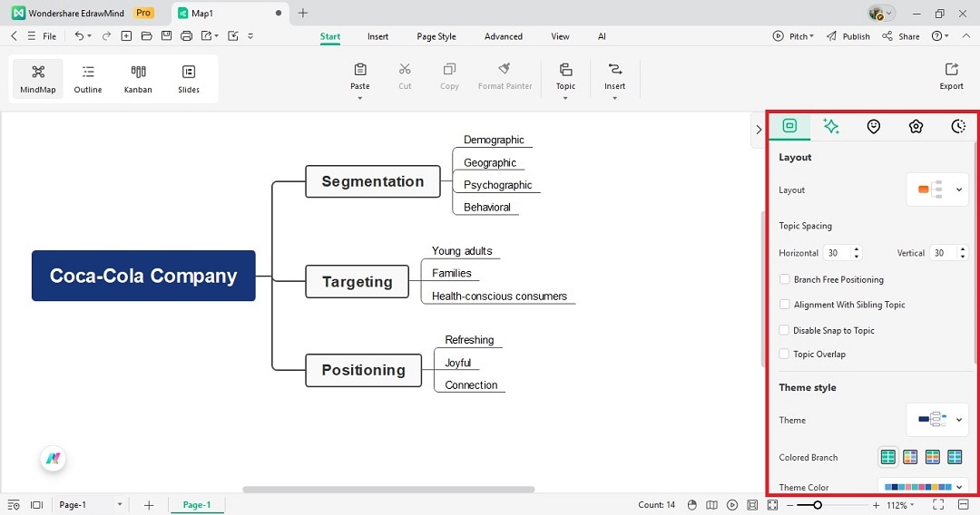Screen dimensions: 980x515
Task: Tick Disable Snap to Topic
Action: (784, 330)
